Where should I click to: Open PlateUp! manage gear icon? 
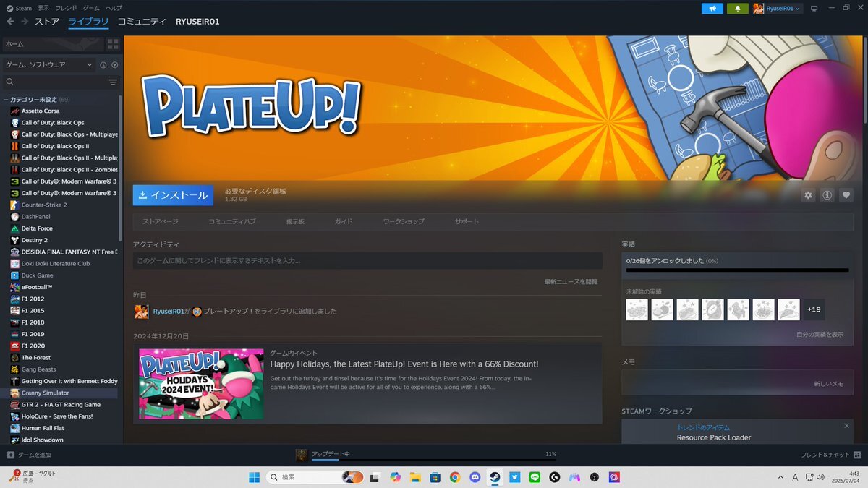tap(808, 195)
